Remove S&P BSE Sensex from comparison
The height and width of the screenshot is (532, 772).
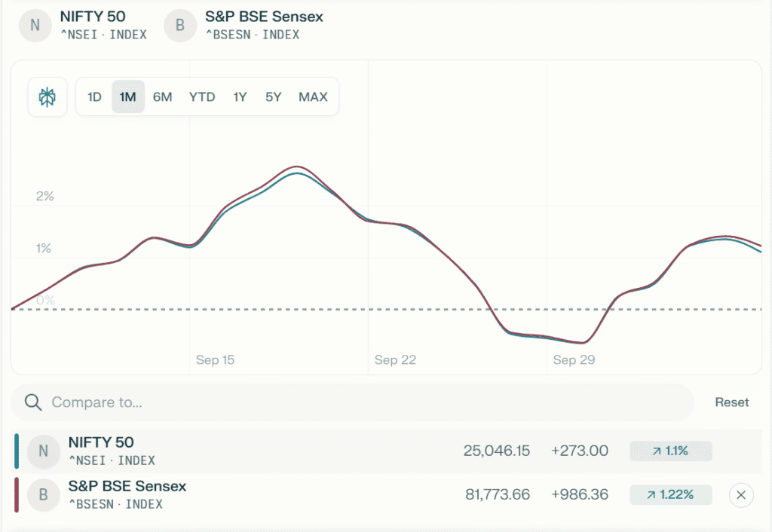pos(740,495)
